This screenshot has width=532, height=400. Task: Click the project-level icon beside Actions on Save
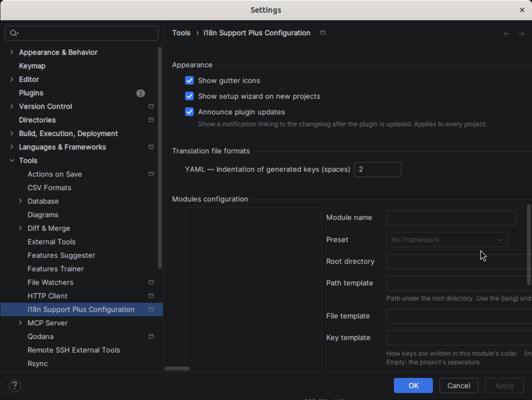click(151, 174)
